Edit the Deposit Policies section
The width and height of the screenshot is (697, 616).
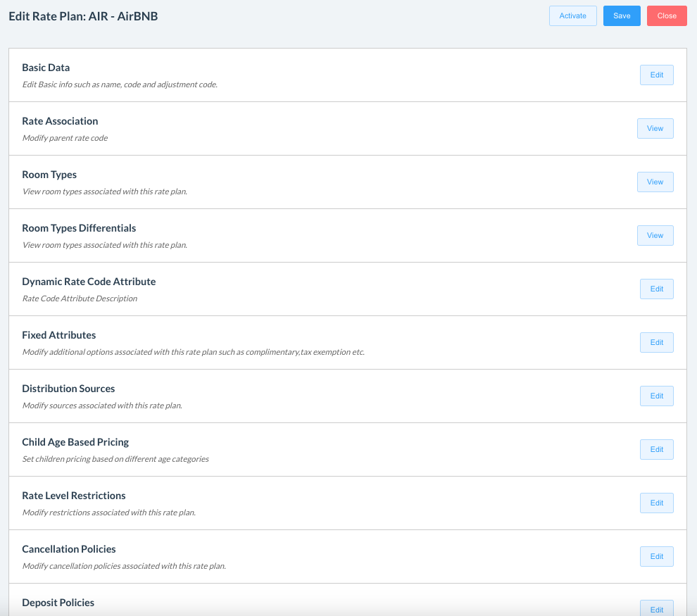[x=656, y=608]
